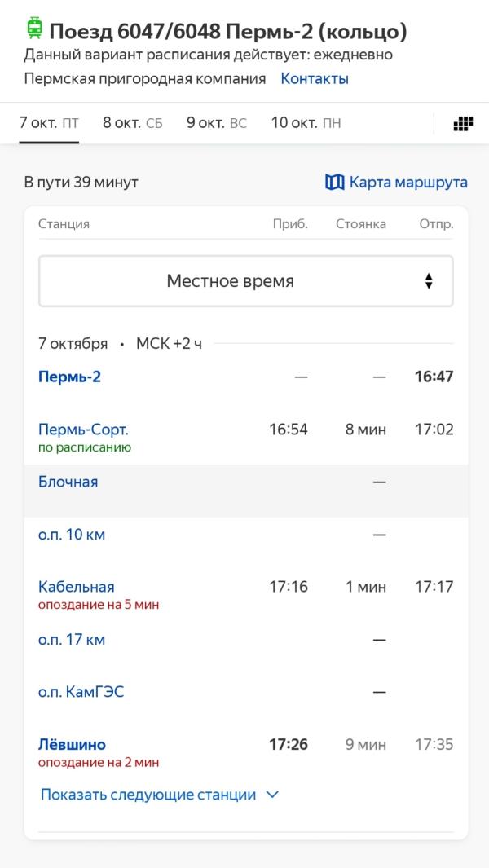Click the route map icon
The height and width of the screenshot is (868, 489).
[x=334, y=182]
